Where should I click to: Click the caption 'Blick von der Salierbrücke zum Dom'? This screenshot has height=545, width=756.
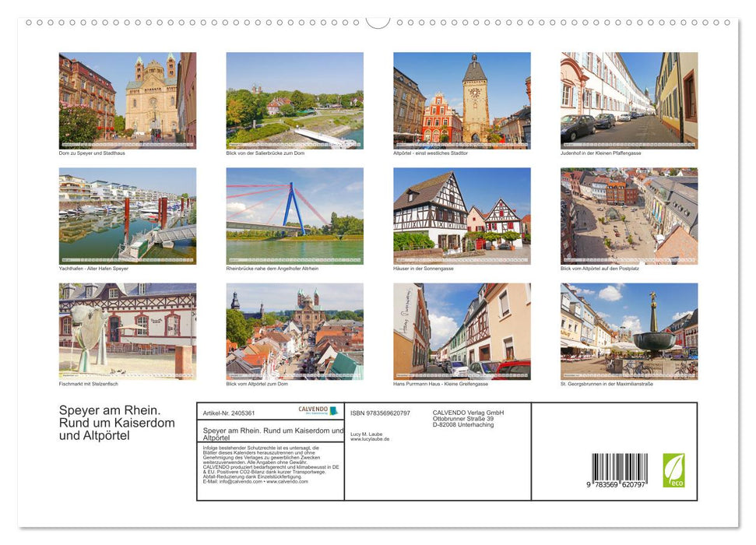pyautogui.click(x=265, y=153)
